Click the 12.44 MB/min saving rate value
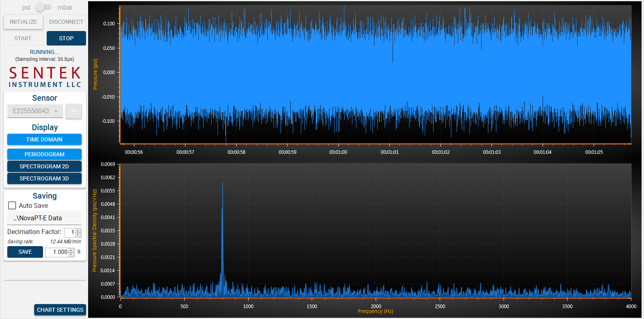The image size is (644, 319). (65, 242)
